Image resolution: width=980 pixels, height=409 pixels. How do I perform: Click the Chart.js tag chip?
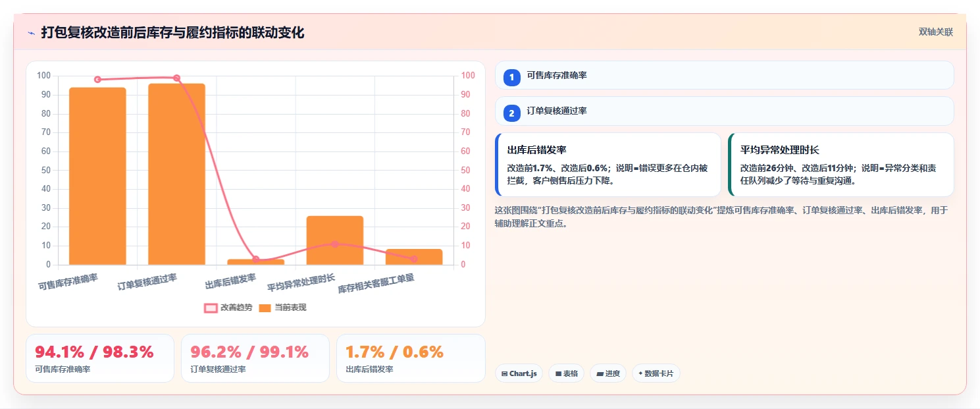coord(519,373)
